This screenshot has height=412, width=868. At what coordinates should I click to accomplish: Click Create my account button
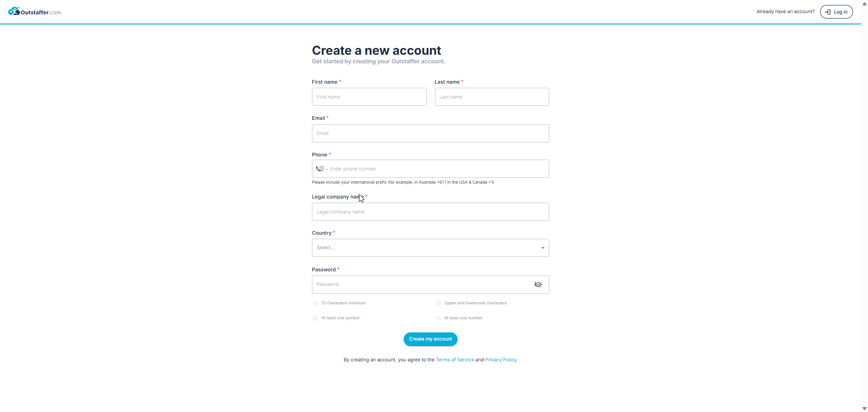click(x=430, y=339)
